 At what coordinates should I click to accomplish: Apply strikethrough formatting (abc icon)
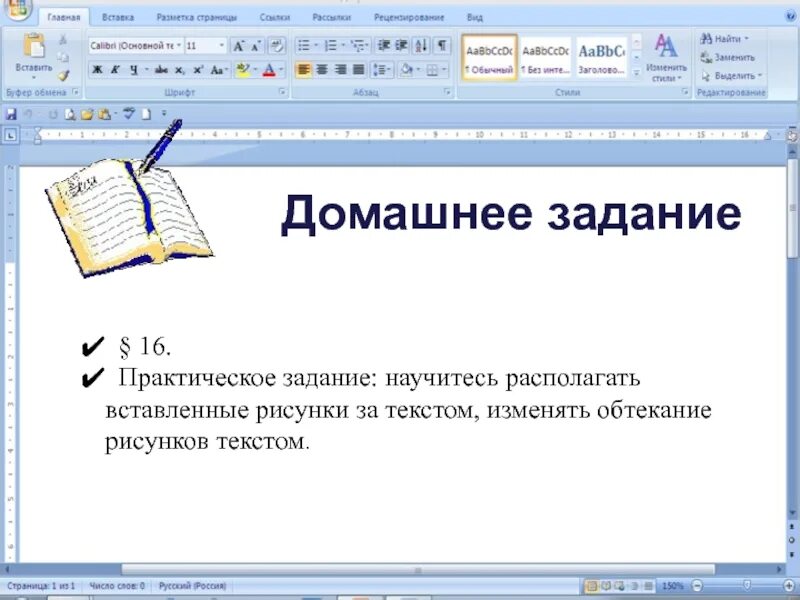[161, 70]
